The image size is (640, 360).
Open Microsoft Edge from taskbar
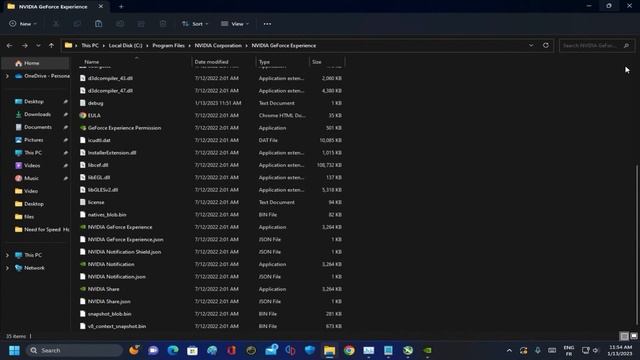(173, 350)
